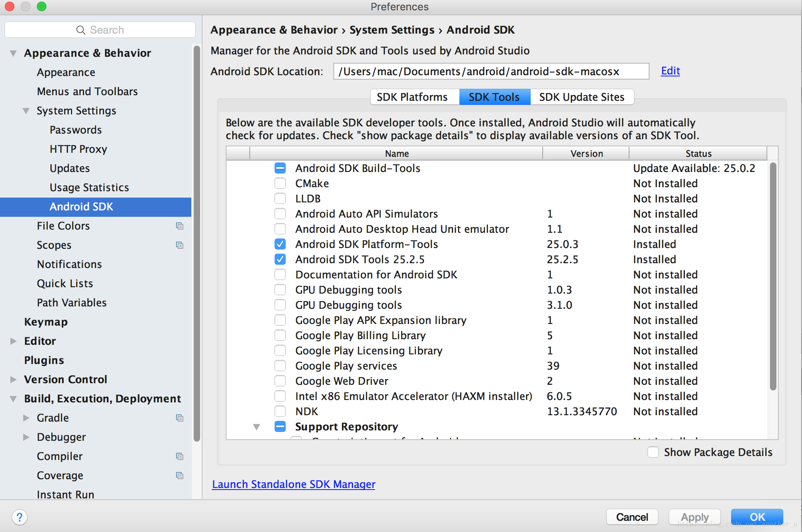Check the NDK checkbox

pos(280,411)
